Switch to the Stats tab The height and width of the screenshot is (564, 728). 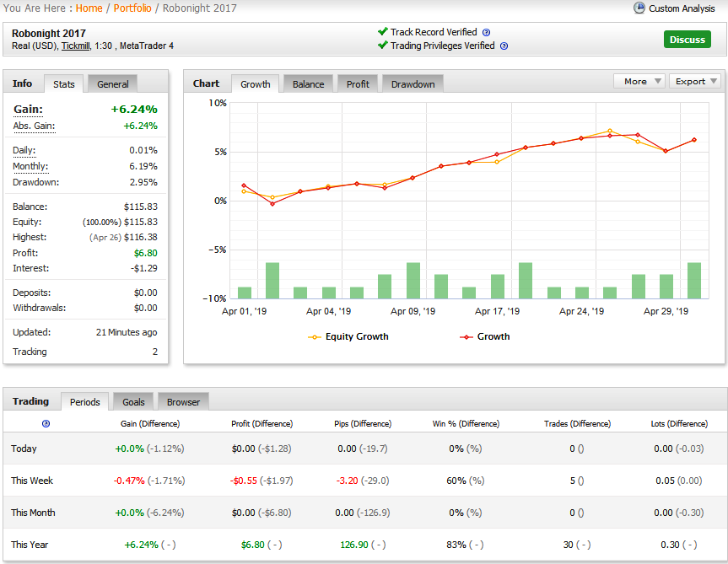63,84
